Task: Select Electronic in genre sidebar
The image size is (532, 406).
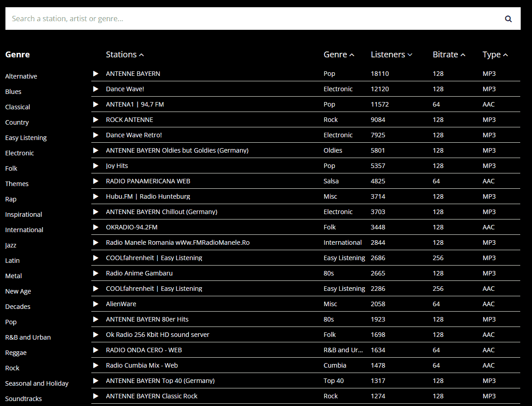Action: 20,153
